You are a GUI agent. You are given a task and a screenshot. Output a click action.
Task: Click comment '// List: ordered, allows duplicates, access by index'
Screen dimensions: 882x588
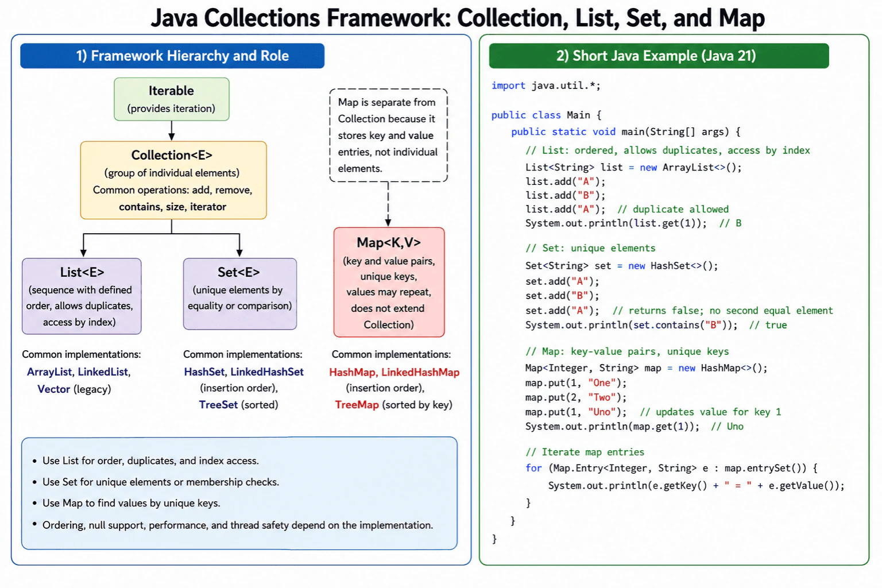coord(668,150)
